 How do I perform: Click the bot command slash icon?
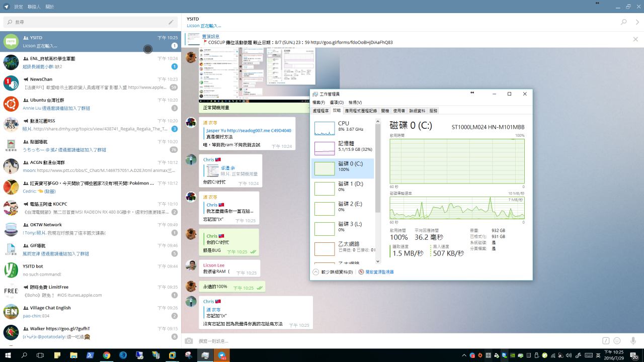point(606,341)
